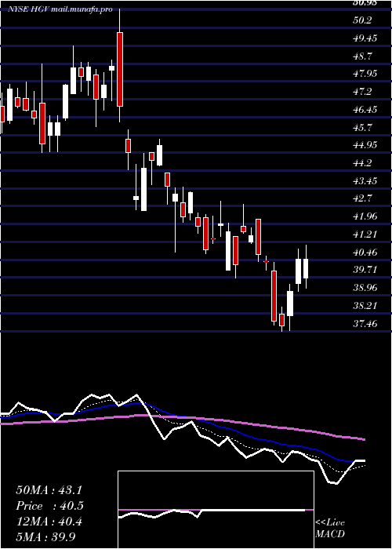392x549 pixels.
Task: Click the 38.96 price axis label
Action: [x=365, y=288]
